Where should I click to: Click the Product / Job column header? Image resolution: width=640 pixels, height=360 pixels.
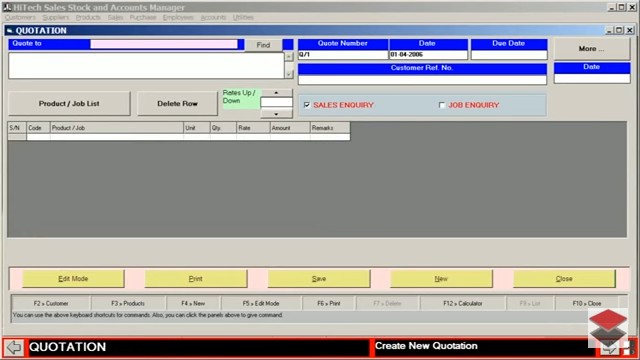(x=117, y=128)
